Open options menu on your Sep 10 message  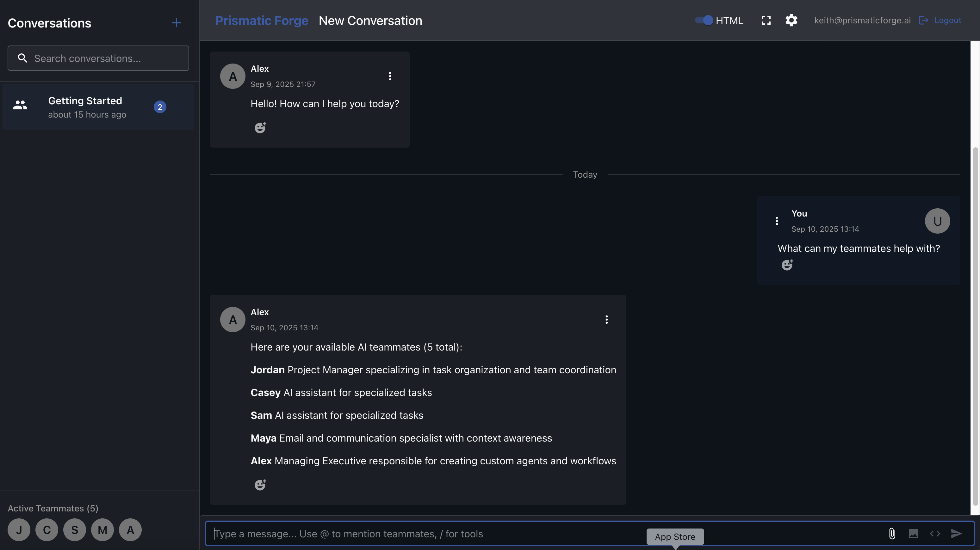777,220
